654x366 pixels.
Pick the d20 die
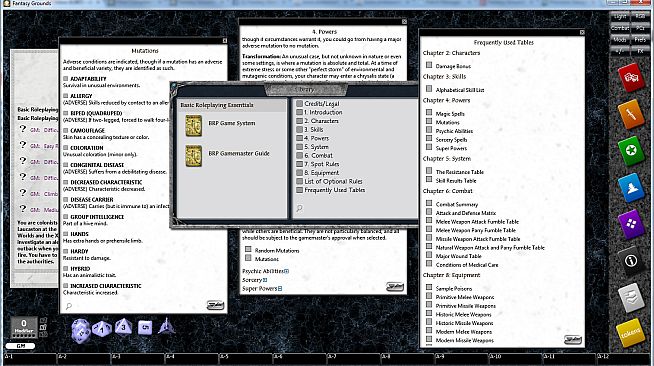click(x=80, y=331)
